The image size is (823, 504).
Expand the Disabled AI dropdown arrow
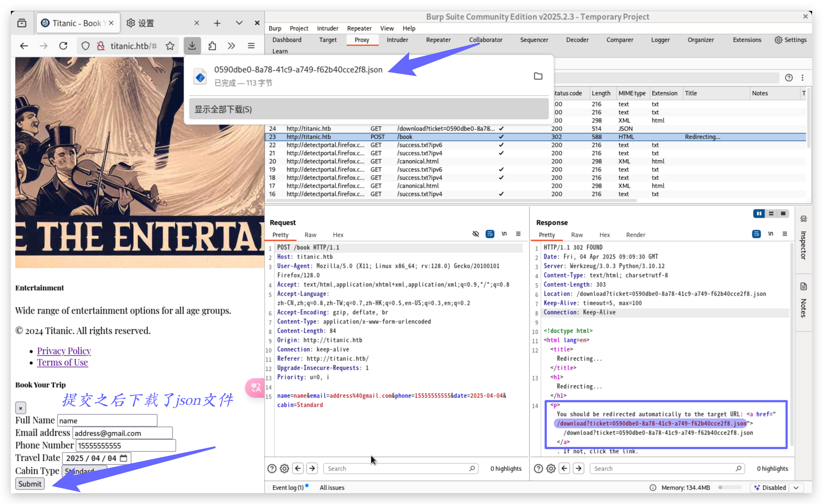(x=796, y=487)
